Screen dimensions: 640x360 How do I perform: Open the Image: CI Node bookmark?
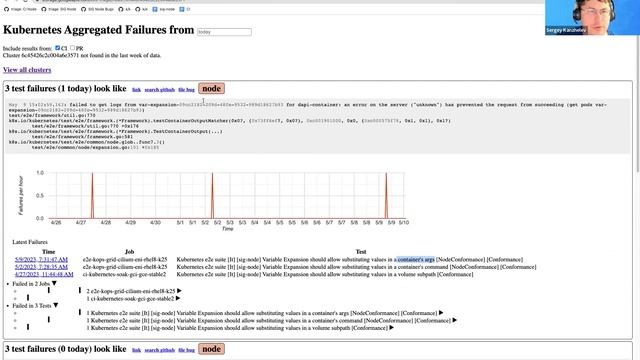tap(20, 9)
